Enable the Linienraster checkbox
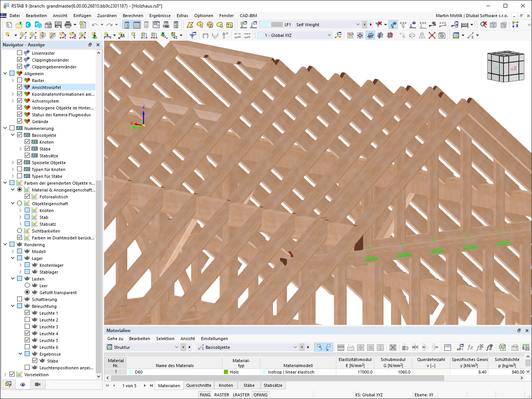532x399 pixels. click(x=19, y=53)
